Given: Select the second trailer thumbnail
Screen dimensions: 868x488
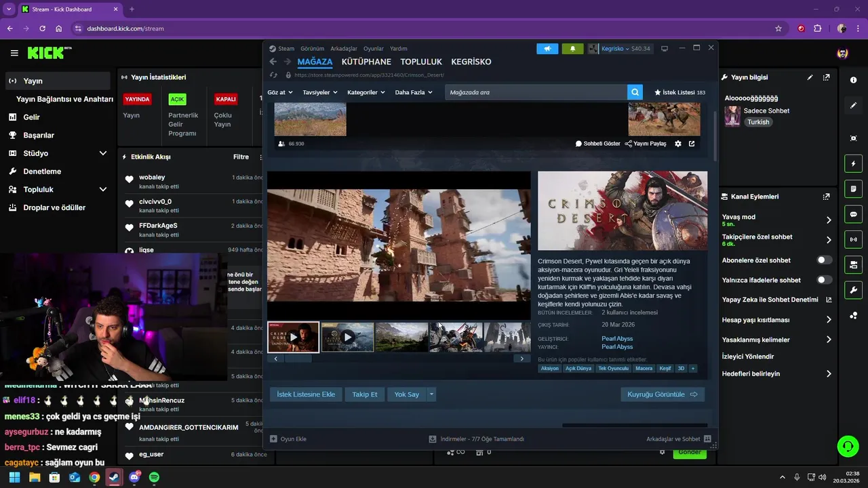Looking at the screenshot, I should (x=347, y=337).
